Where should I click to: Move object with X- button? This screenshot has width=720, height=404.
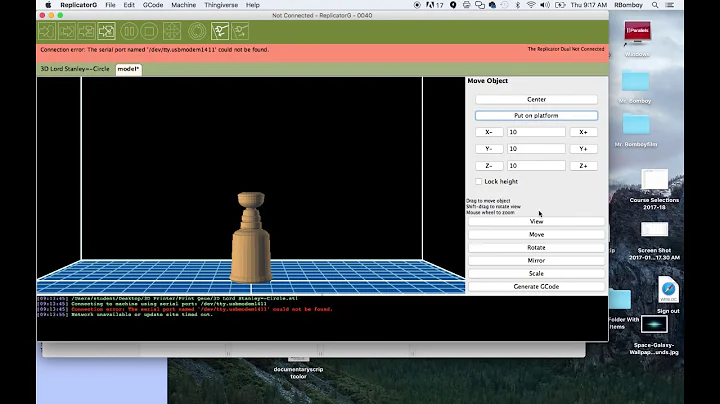[489, 132]
